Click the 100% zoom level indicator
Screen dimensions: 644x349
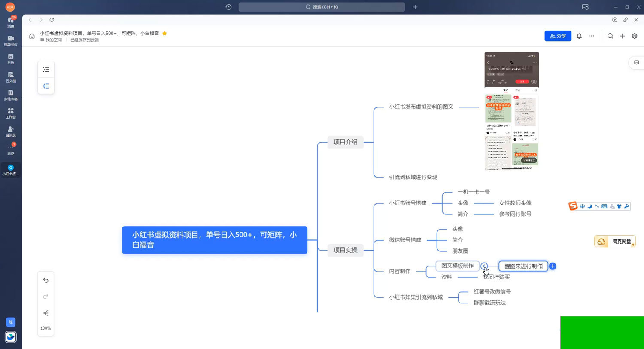tap(46, 328)
